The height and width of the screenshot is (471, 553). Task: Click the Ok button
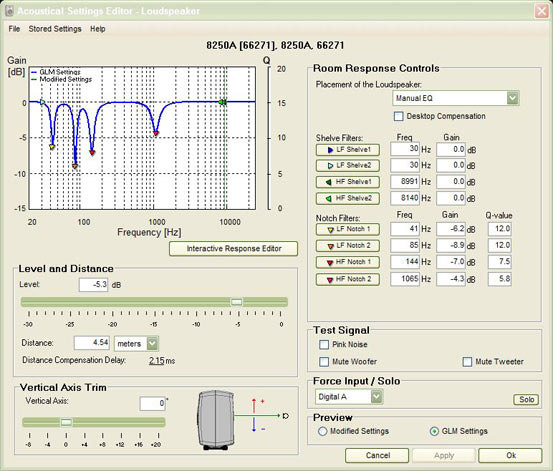tap(510, 455)
